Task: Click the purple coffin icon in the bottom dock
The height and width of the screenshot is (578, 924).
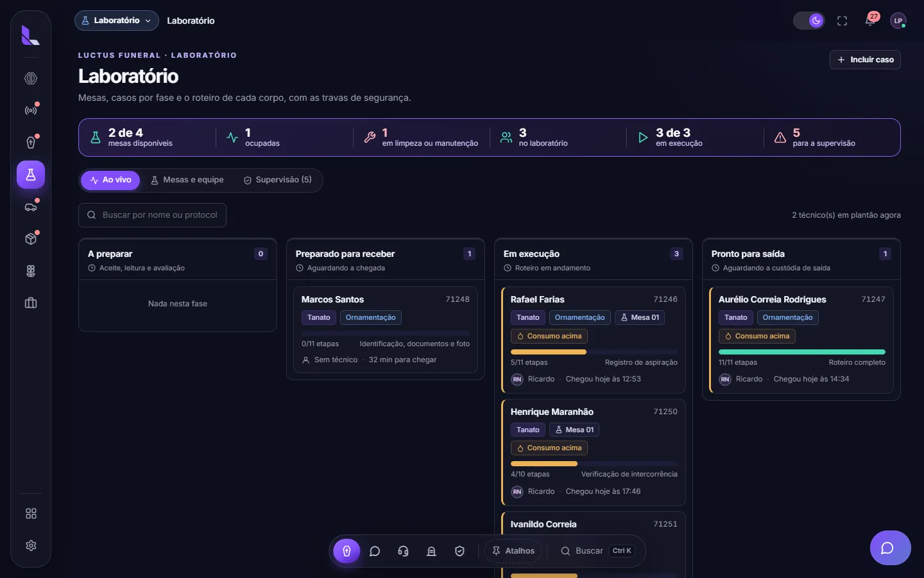Action: pyautogui.click(x=346, y=551)
